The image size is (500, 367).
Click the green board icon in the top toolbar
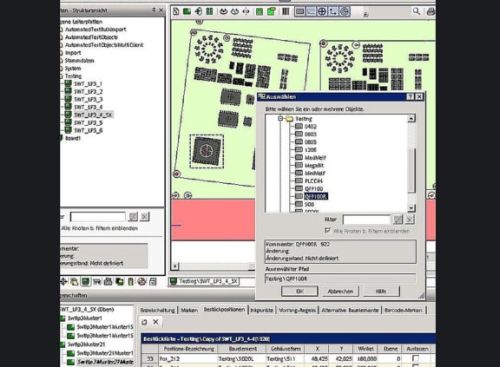[x=187, y=12]
